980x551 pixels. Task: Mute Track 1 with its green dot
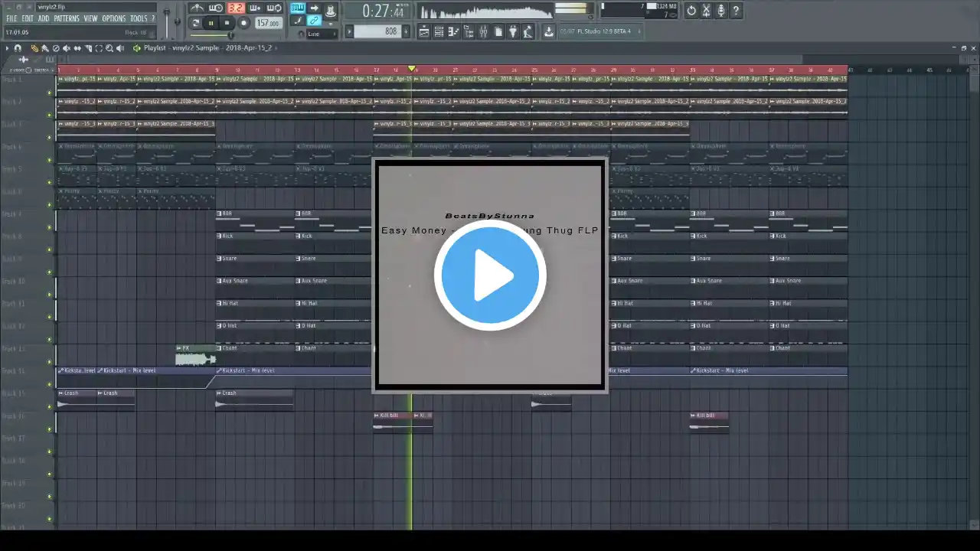point(51,93)
